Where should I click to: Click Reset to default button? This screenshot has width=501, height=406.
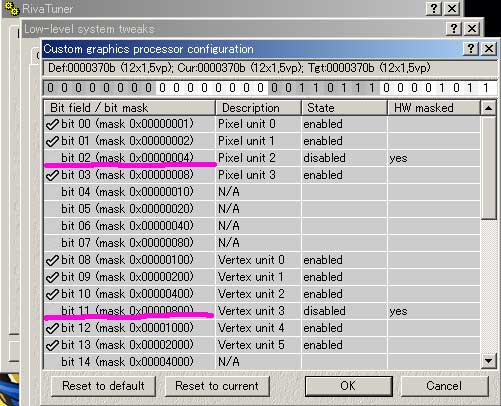coord(104,386)
